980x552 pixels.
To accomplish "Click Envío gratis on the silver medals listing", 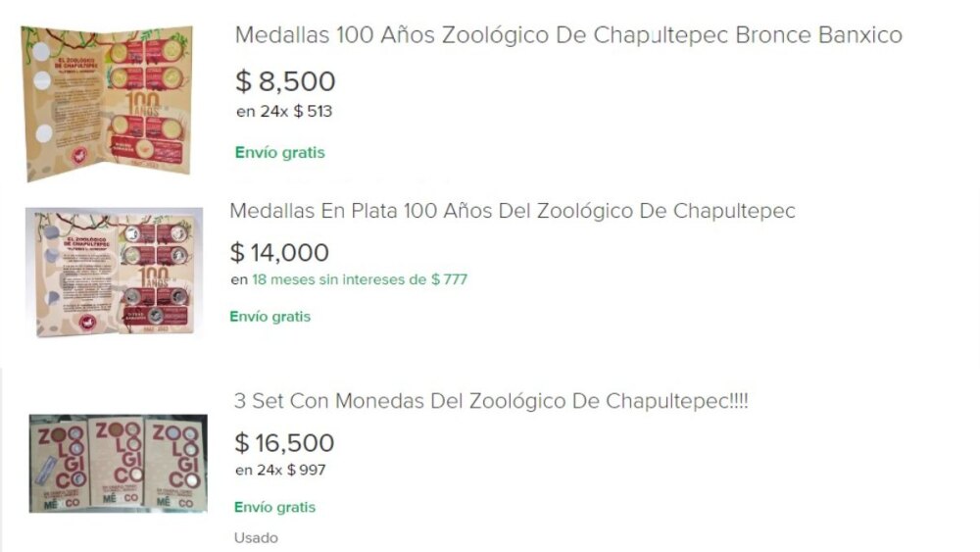I will [270, 317].
